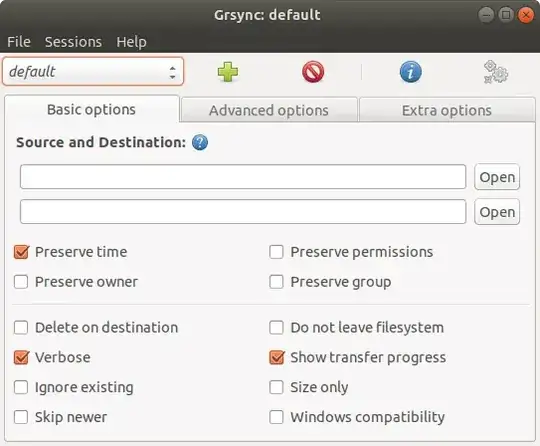
Task: Close the Grsync window with the red button
Action: pos(526,15)
